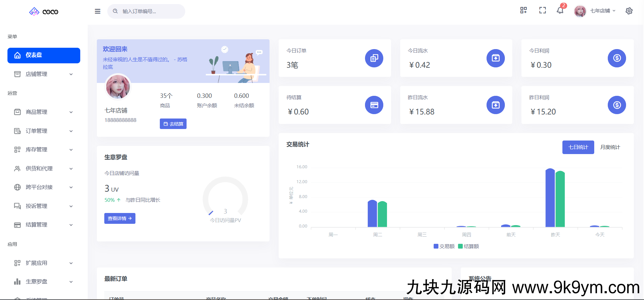
Task: Click the 待结算 card round icon
Action: tap(374, 105)
